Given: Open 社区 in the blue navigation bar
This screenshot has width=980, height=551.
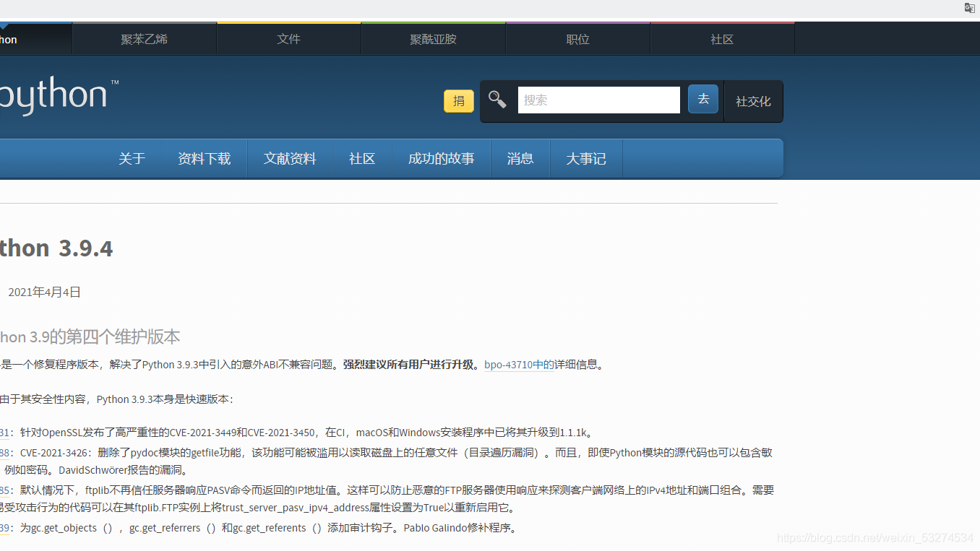Looking at the screenshot, I should (362, 159).
